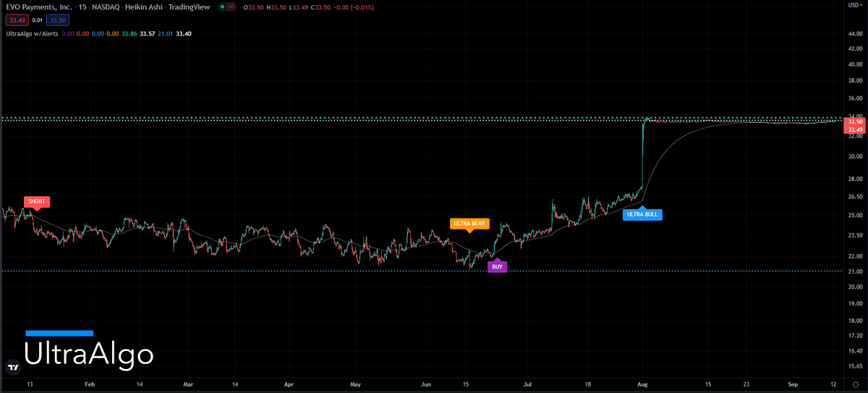This screenshot has width=868, height=393.
Task: Click the TradingView logo icon
Action: [12, 368]
